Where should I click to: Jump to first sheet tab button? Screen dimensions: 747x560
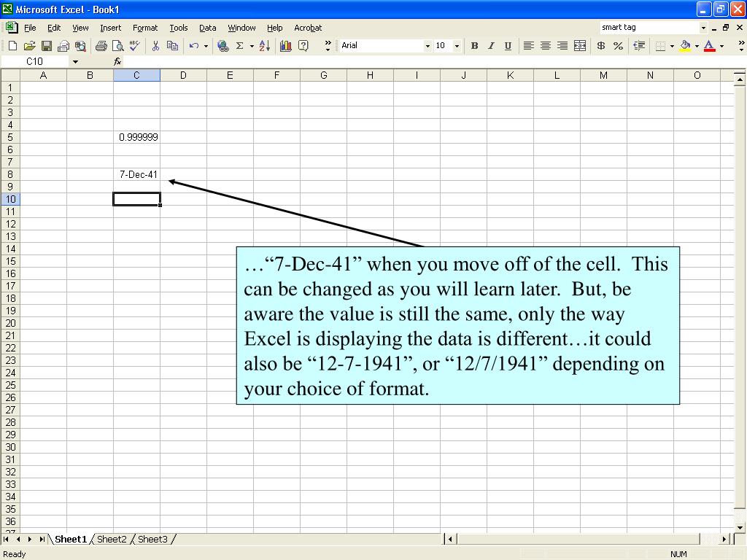coord(6,539)
